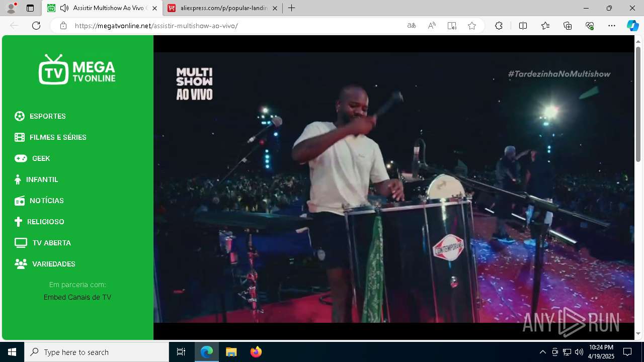Open Task View on taskbar
This screenshot has width=644, height=362.
pyautogui.click(x=181, y=352)
